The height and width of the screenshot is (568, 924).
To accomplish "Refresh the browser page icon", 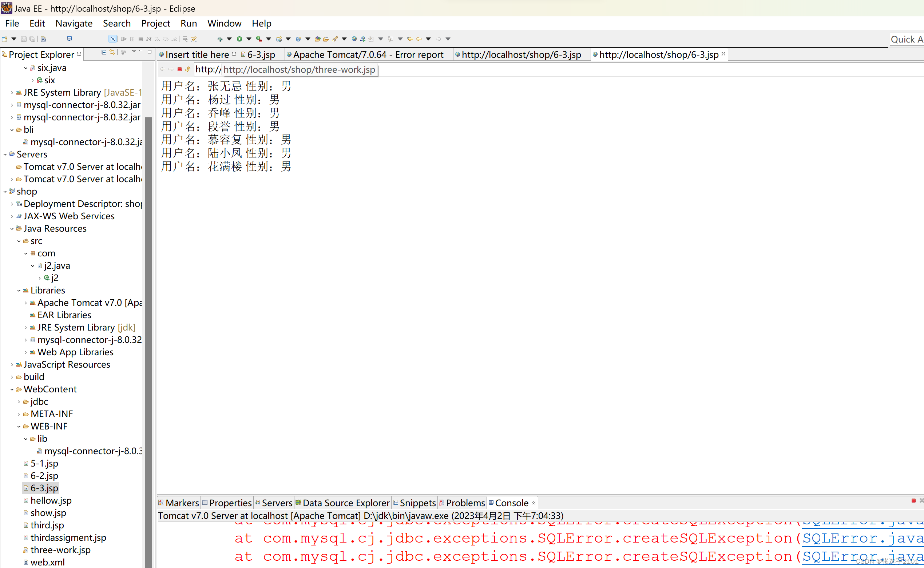I will (x=187, y=69).
